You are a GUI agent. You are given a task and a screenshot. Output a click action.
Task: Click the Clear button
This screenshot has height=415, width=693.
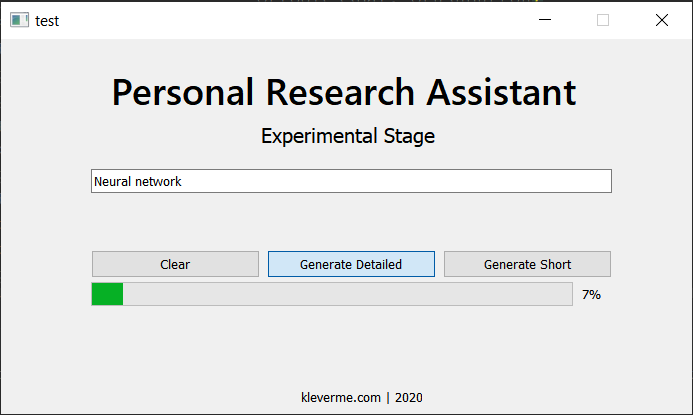pyautogui.click(x=175, y=264)
